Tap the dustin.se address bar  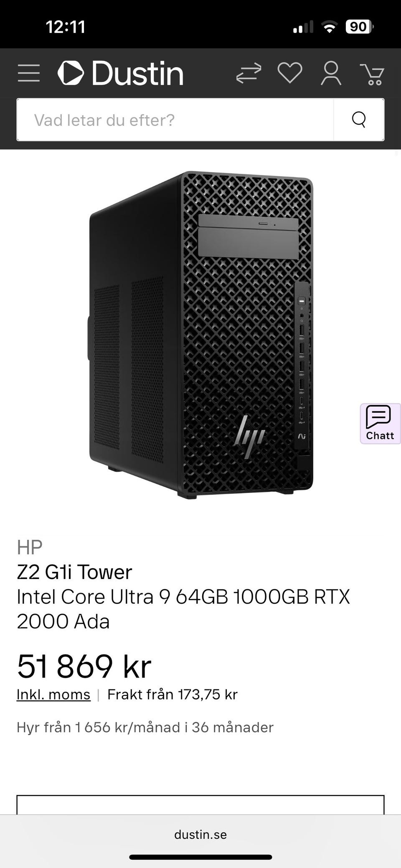[x=200, y=835]
